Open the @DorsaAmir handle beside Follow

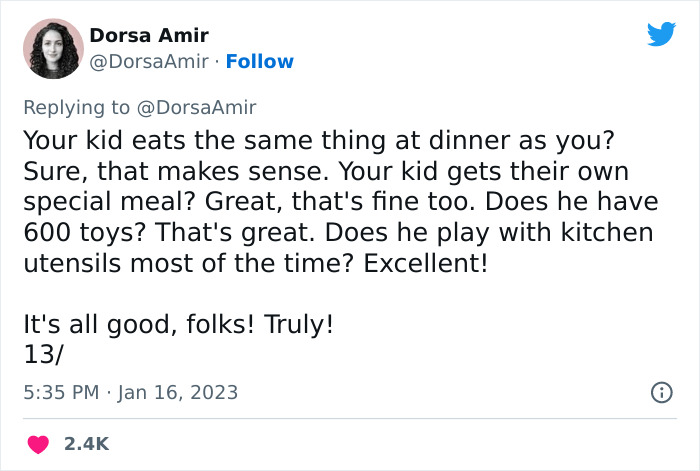(151, 61)
